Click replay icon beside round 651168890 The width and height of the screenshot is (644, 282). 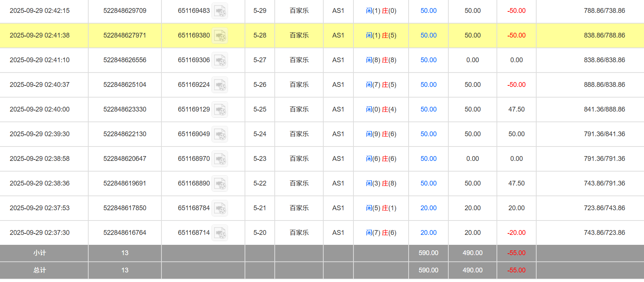[x=220, y=184]
